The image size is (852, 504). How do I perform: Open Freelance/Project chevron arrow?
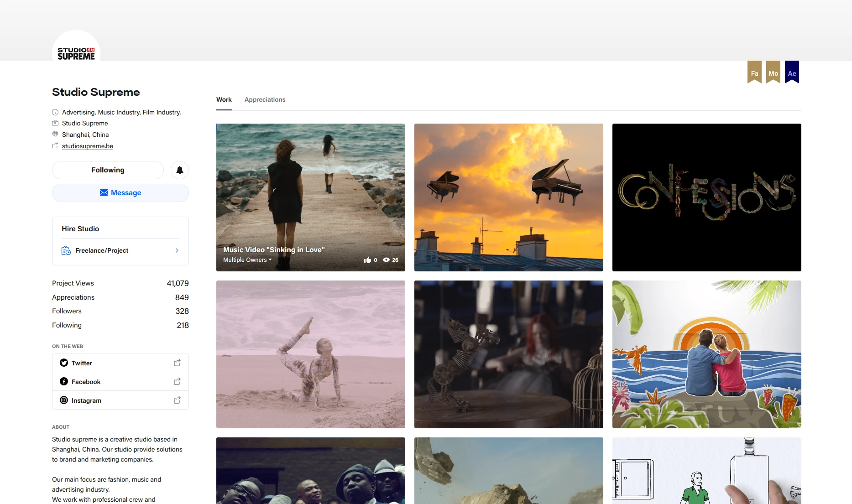click(x=177, y=250)
